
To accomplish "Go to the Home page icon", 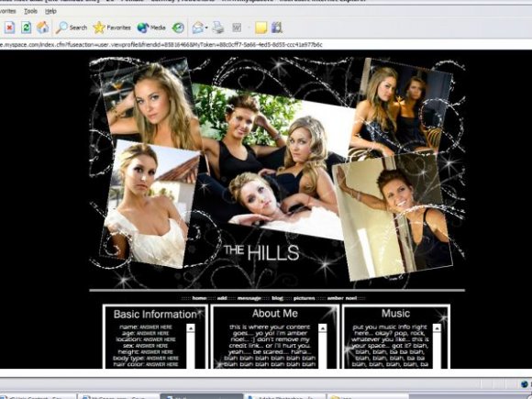I will [x=43, y=28].
